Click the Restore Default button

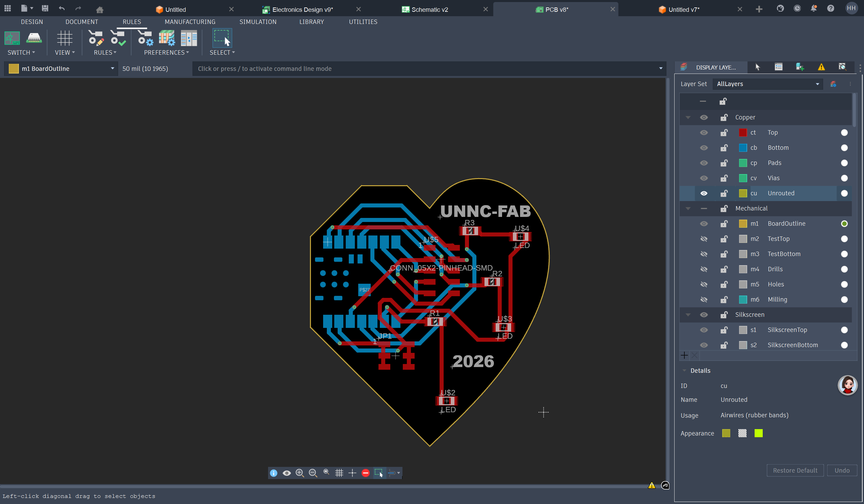coord(795,470)
